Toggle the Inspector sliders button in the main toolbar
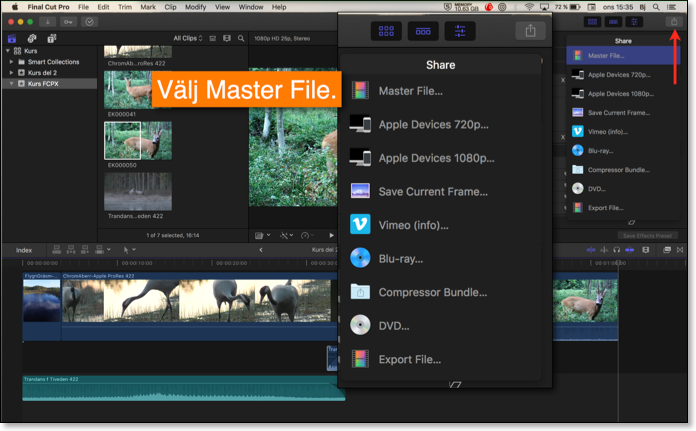Screen dimensions: 696x431 (x=634, y=22)
